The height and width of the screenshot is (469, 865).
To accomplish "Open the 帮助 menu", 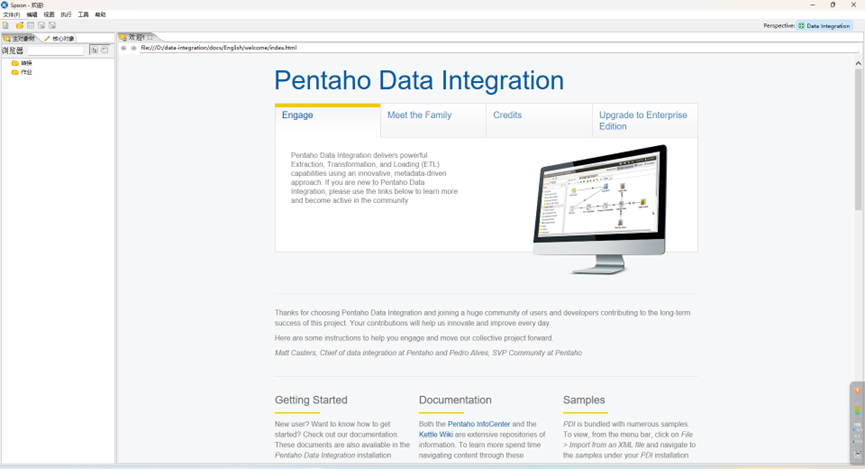I will [x=100, y=14].
